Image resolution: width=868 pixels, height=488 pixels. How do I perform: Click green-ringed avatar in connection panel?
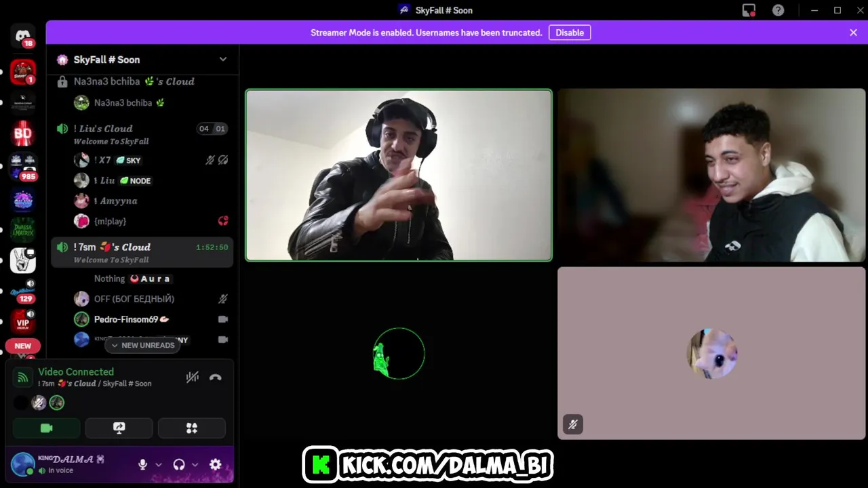[x=57, y=403]
